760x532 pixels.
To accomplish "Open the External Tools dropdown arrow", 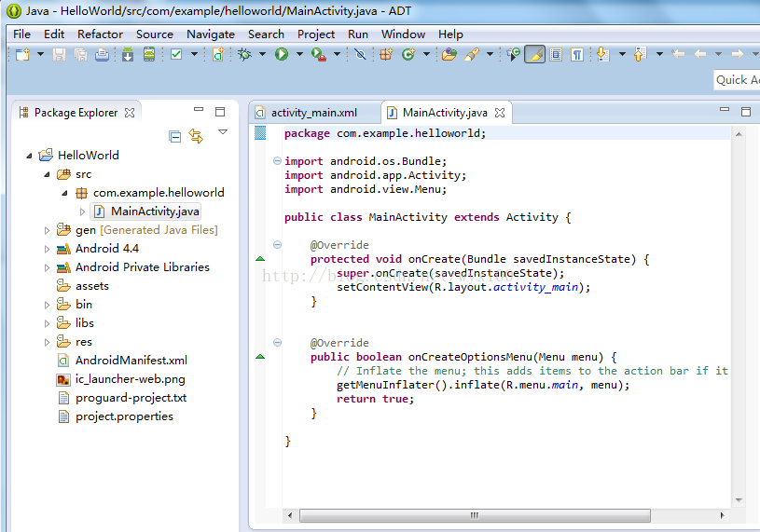I will 337,54.
